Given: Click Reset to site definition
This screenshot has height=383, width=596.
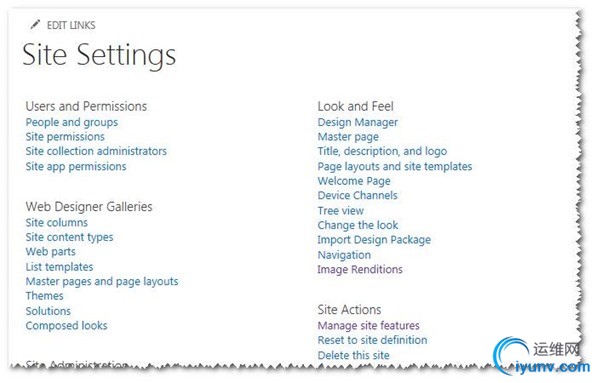Looking at the screenshot, I should pos(372,340).
